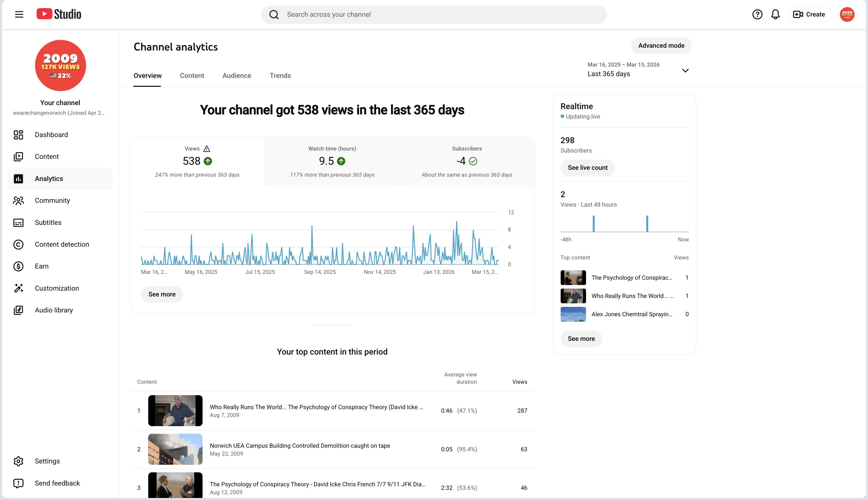Switch to the Audience tab
The image size is (868, 500).
[x=237, y=76]
